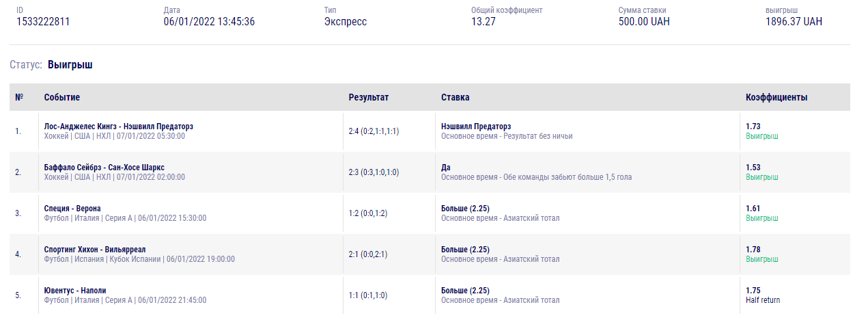The image size is (868, 333).
Task: Click the date 06/01/2022 13:45:36
Action: coord(209,22)
